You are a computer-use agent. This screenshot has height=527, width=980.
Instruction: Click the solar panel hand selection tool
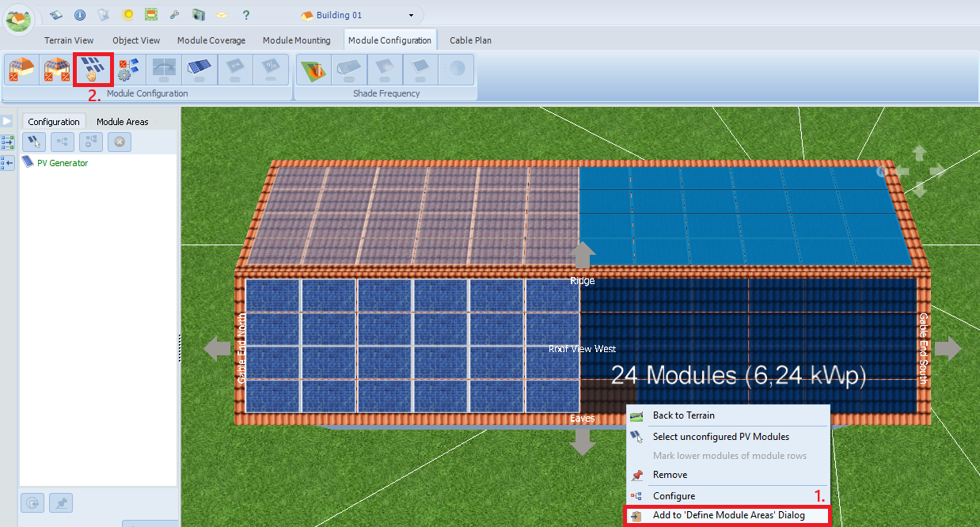click(x=93, y=70)
